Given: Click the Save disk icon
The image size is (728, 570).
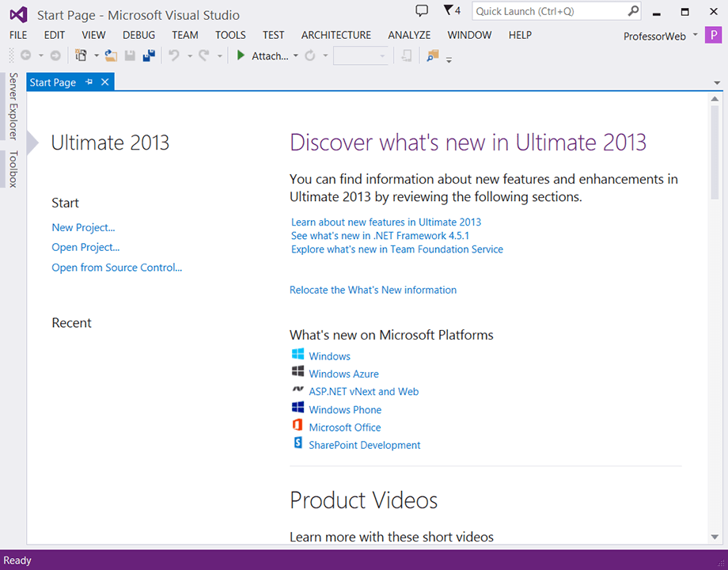Looking at the screenshot, I should [130, 55].
